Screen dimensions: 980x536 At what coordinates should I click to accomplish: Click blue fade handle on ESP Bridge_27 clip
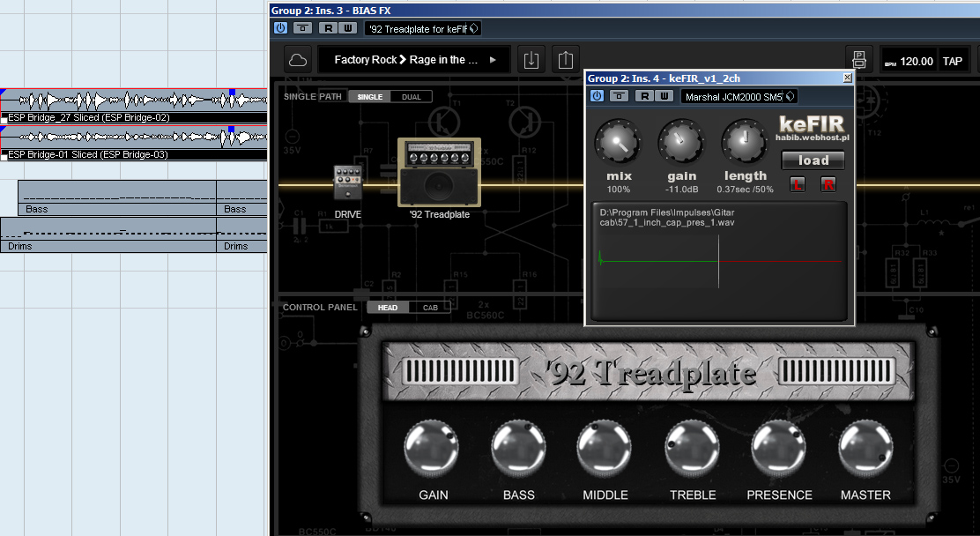coord(232,92)
